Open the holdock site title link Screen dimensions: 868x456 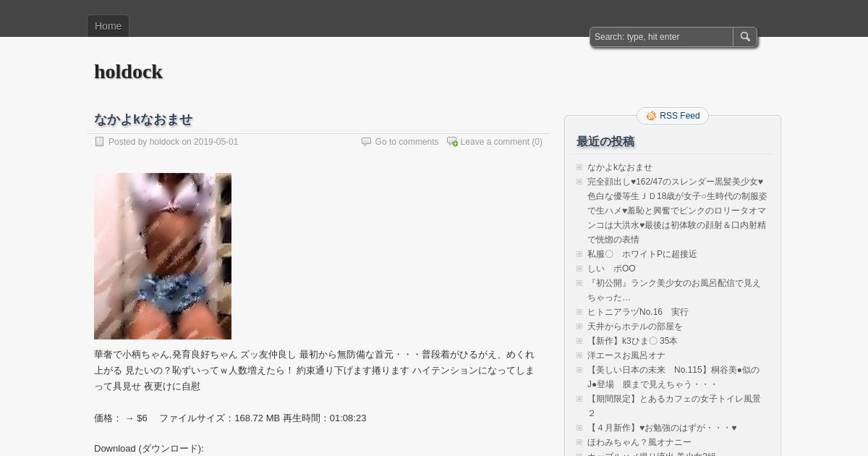pos(128,72)
